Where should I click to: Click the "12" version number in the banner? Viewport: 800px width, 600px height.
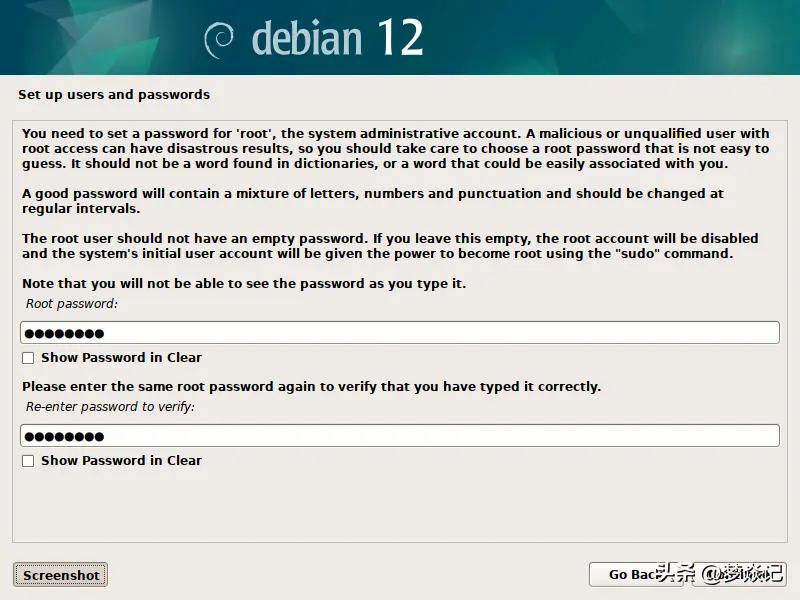click(400, 38)
